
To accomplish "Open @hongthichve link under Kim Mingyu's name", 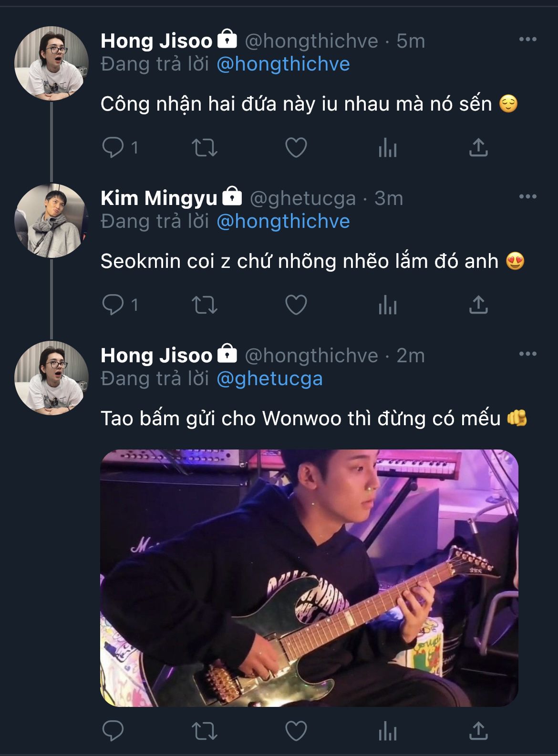I will click(283, 222).
